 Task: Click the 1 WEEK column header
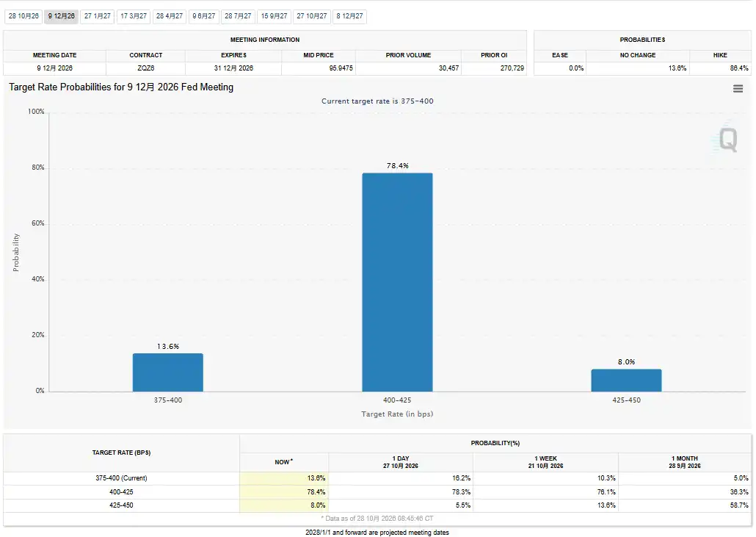click(546, 462)
